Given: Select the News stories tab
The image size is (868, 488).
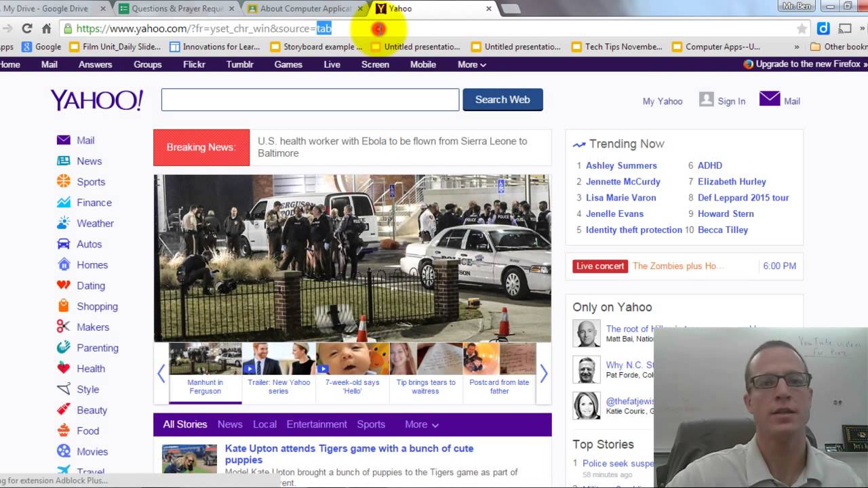Looking at the screenshot, I should [x=230, y=424].
